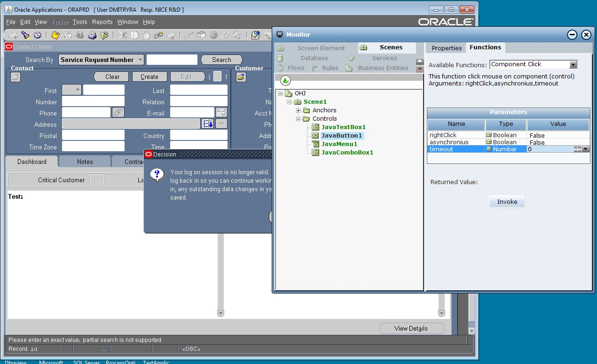Image resolution: width=597 pixels, height=364 pixels.
Task: Click the monitor icon in Monitor title bar
Action: (280, 34)
